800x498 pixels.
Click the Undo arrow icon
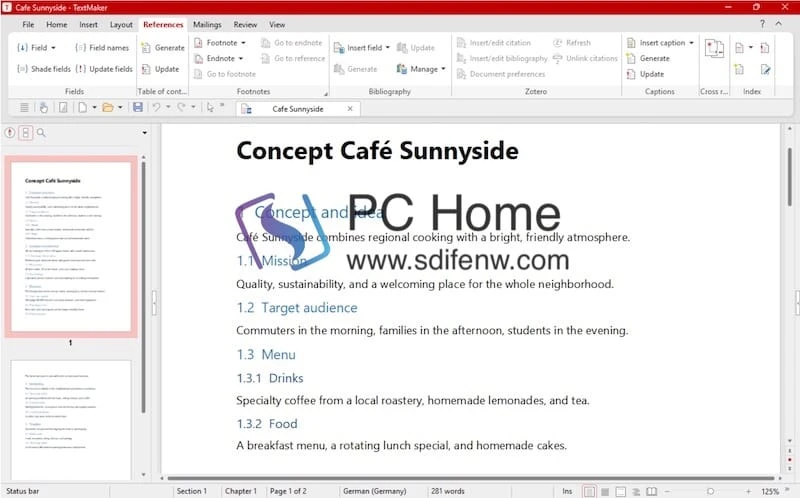tap(156, 107)
